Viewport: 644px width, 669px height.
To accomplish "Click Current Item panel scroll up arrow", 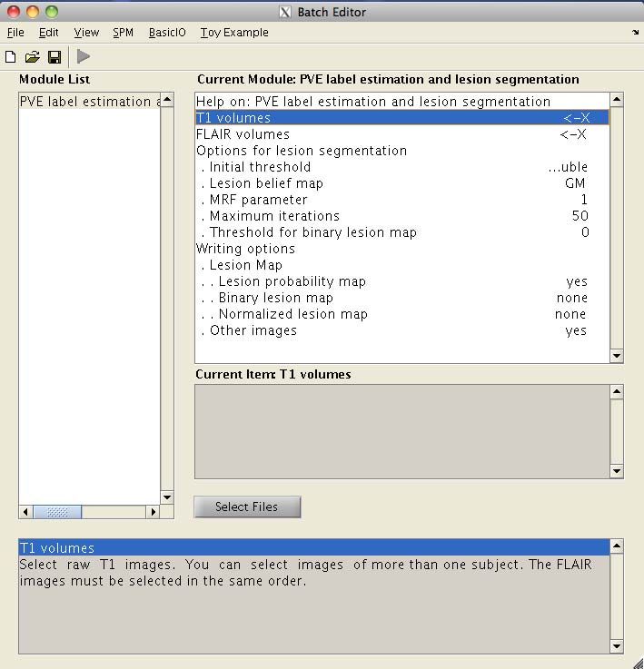I will coord(617,391).
